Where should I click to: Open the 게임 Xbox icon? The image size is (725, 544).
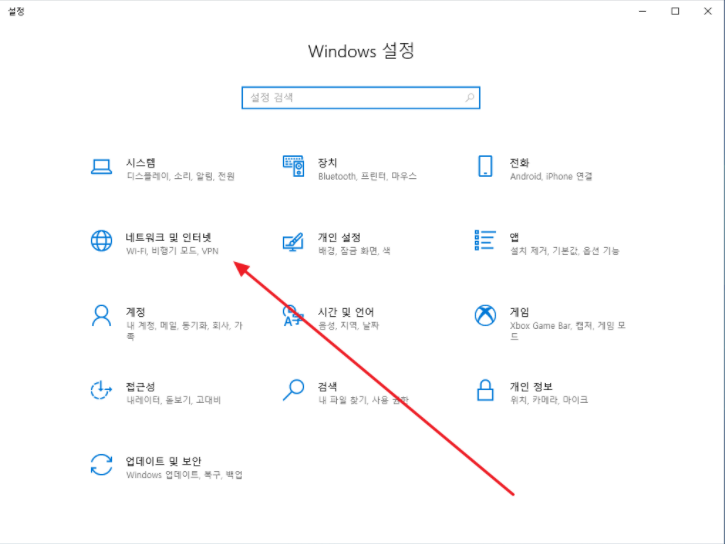pyautogui.click(x=485, y=315)
